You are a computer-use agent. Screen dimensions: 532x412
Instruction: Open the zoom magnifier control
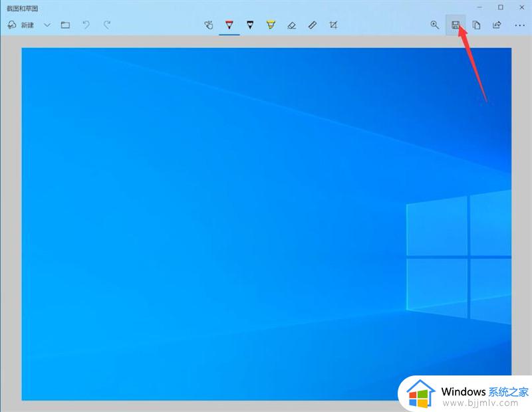pos(435,25)
